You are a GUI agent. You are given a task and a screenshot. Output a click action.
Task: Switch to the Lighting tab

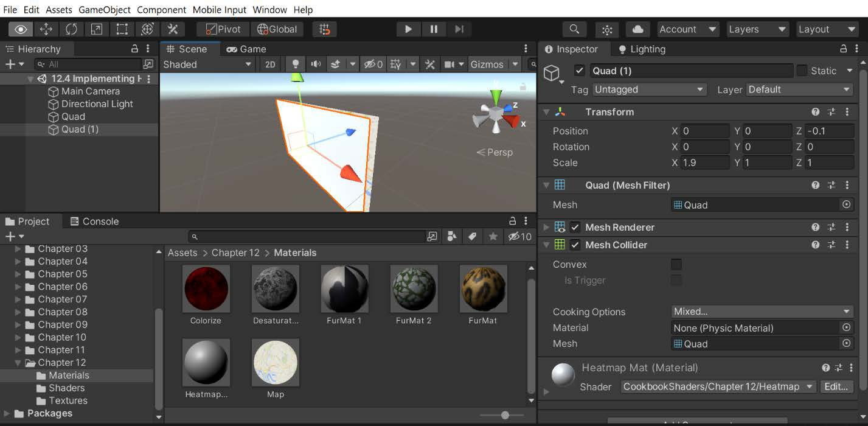pos(642,49)
